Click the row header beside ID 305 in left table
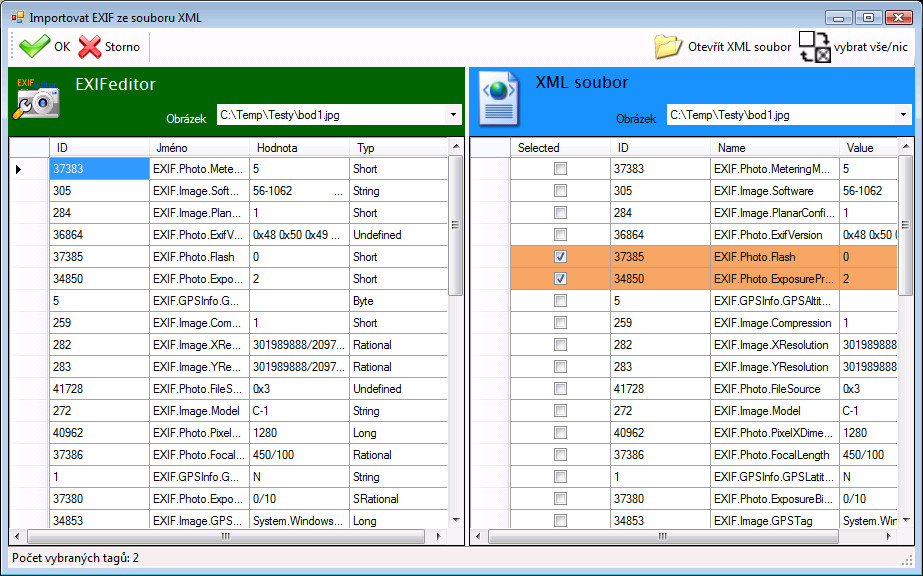This screenshot has width=923, height=576. [29, 191]
